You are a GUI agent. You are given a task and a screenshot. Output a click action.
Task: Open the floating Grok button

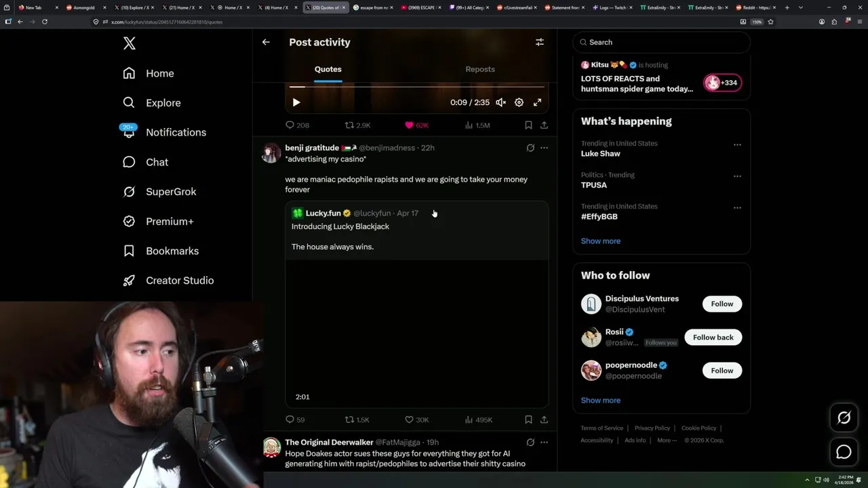pos(844,418)
